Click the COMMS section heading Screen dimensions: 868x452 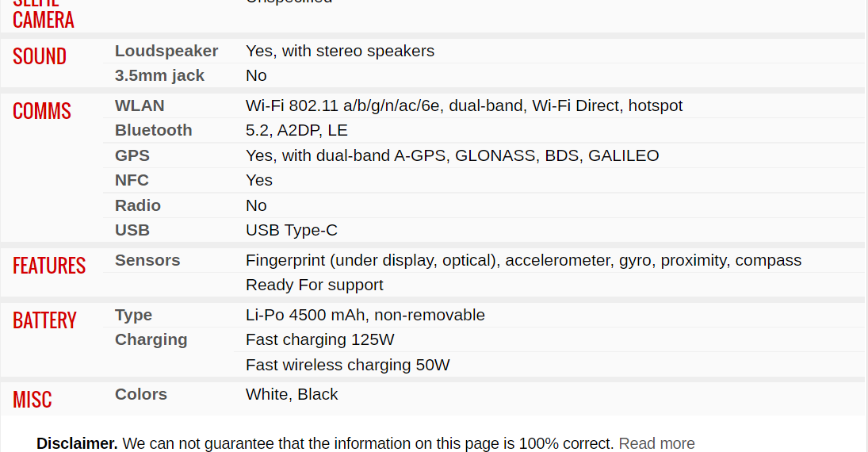(x=41, y=111)
